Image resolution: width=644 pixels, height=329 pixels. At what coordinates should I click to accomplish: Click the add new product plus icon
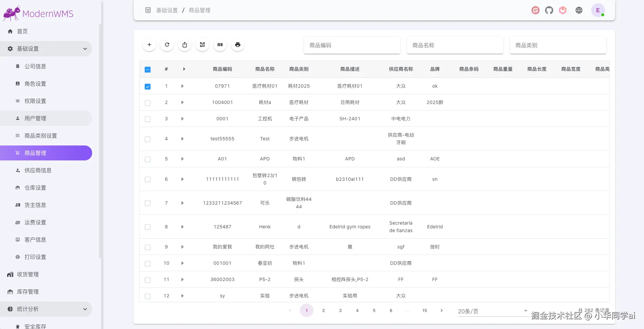(149, 45)
